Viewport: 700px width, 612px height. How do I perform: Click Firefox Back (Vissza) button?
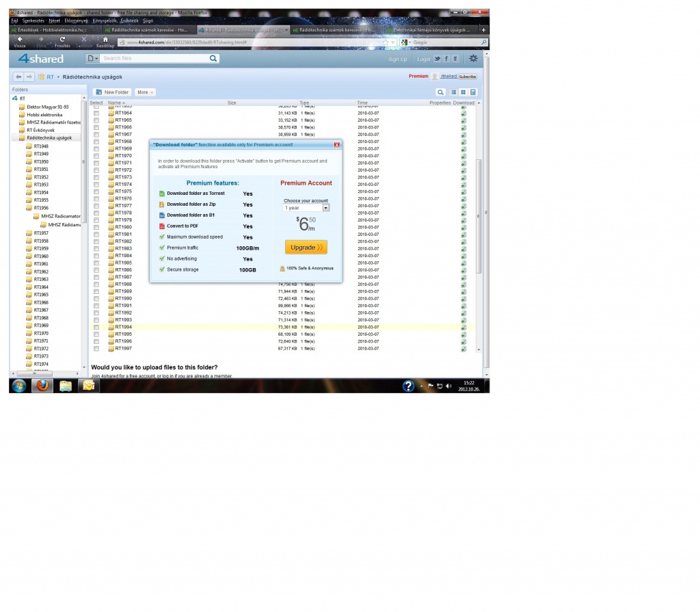click(20, 42)
